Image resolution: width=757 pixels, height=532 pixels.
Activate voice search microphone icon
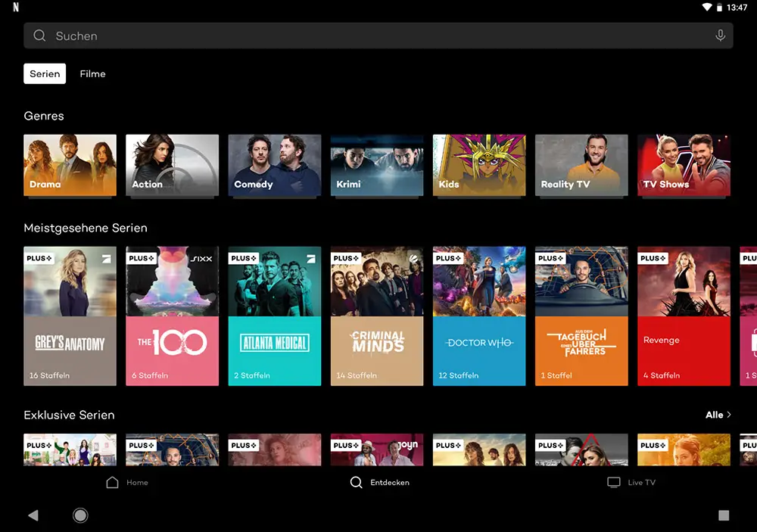[720, 36]
